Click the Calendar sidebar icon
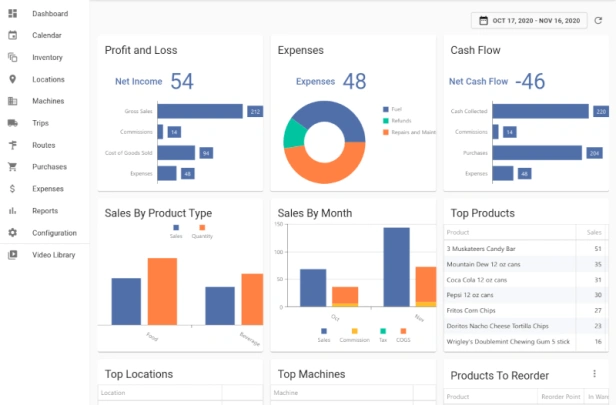The image size is (616, 405). click(12, 35)
